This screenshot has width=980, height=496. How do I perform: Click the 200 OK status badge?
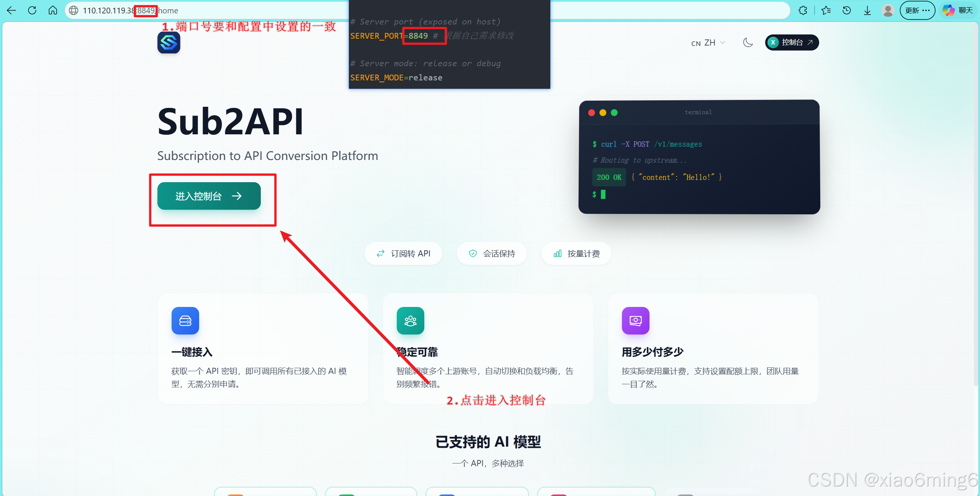pos(609,177)
